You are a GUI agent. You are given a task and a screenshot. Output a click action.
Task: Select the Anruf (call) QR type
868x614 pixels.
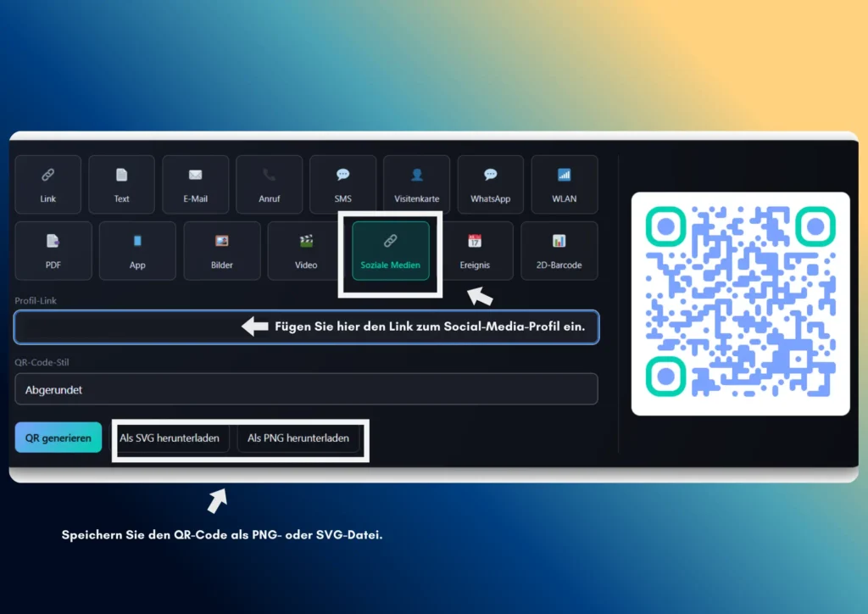[x=269, y=184]
